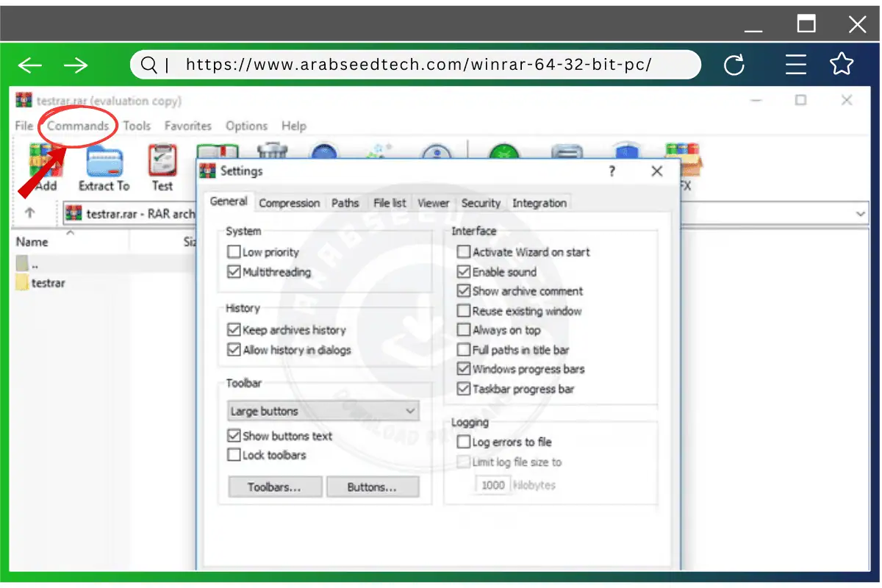
Task: Reload the page with refresh icon
Action: click(734, 65)
